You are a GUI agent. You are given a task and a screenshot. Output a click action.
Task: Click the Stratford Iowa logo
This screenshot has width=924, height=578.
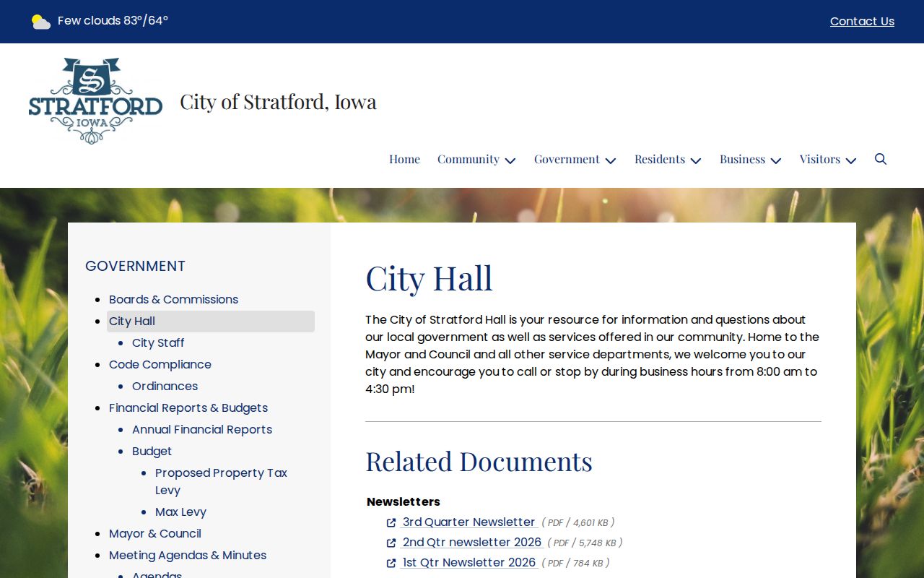tap(95, 101)
